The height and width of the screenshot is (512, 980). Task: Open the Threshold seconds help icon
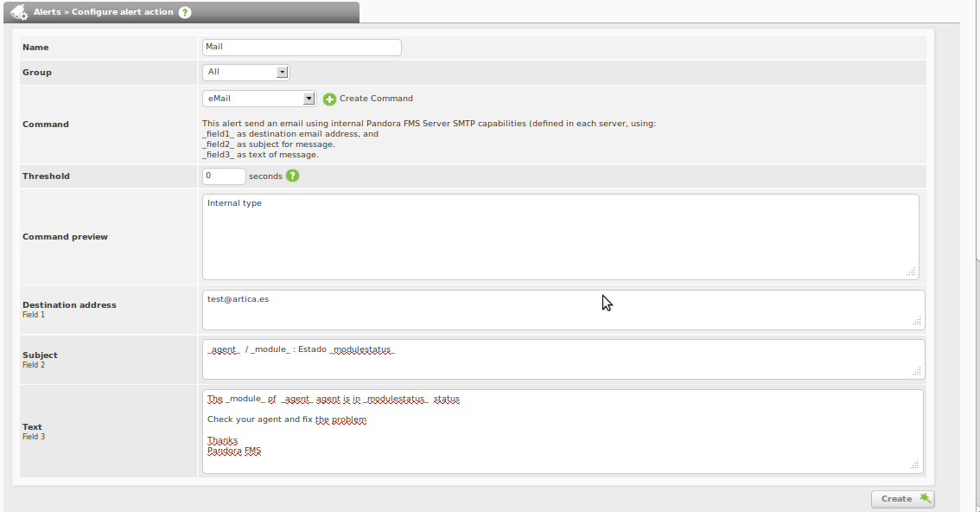pos(293,176)
